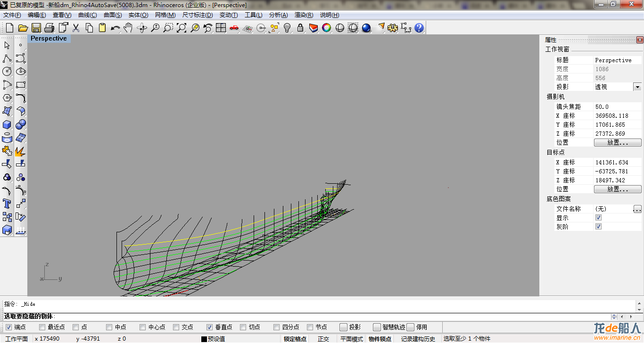
Task: Select the arrow pointer selection tool
Action: coord(7,45)
